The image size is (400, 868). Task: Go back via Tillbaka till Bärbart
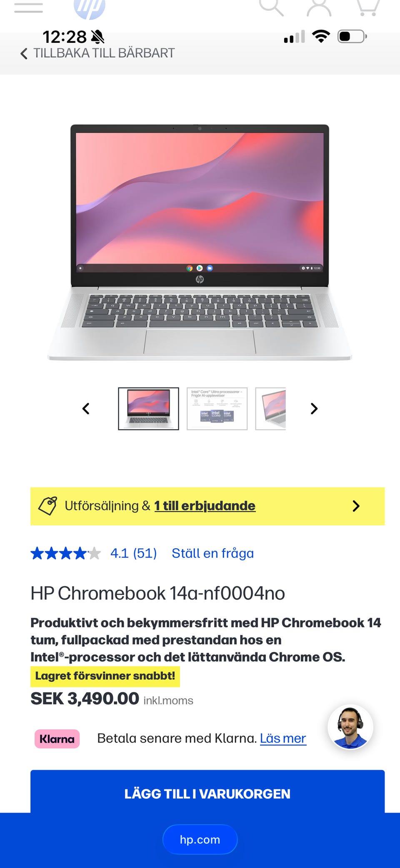[97, 53]
